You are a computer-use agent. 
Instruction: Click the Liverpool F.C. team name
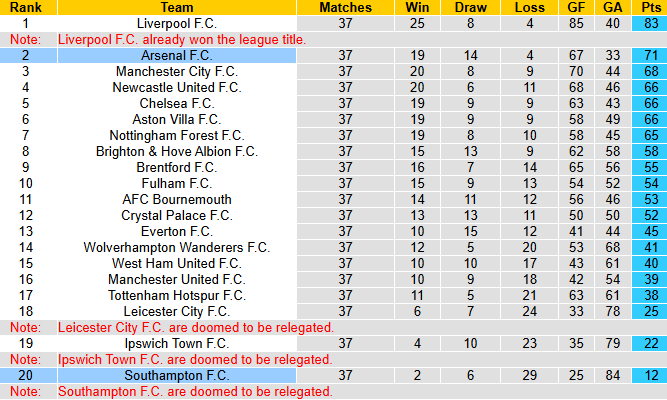point(176,23)
